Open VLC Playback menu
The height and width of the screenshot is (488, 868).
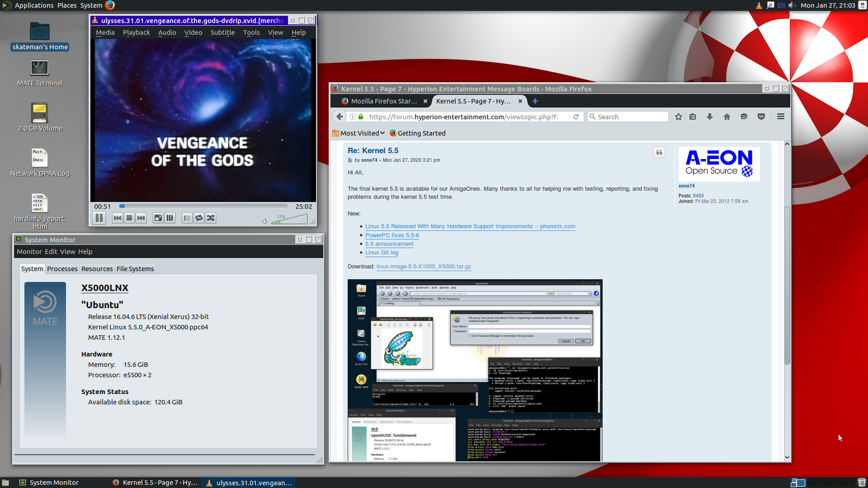pos(136,33)
